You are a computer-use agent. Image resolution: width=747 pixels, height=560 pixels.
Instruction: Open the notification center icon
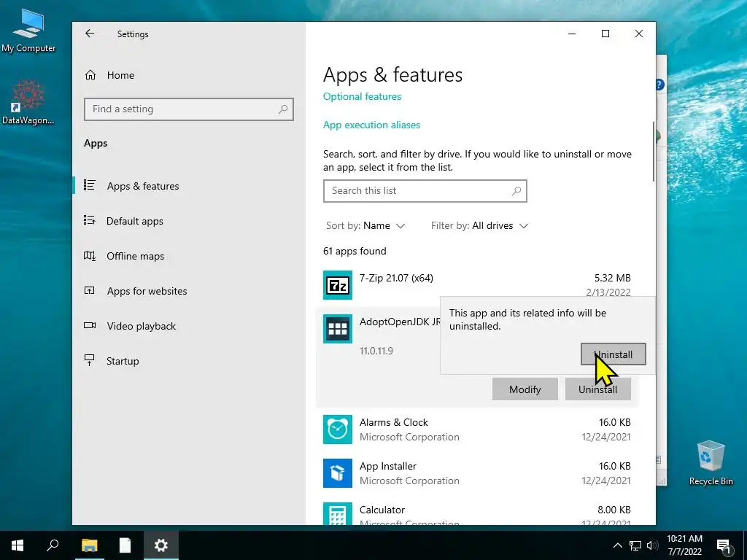(x=724, y=545)
